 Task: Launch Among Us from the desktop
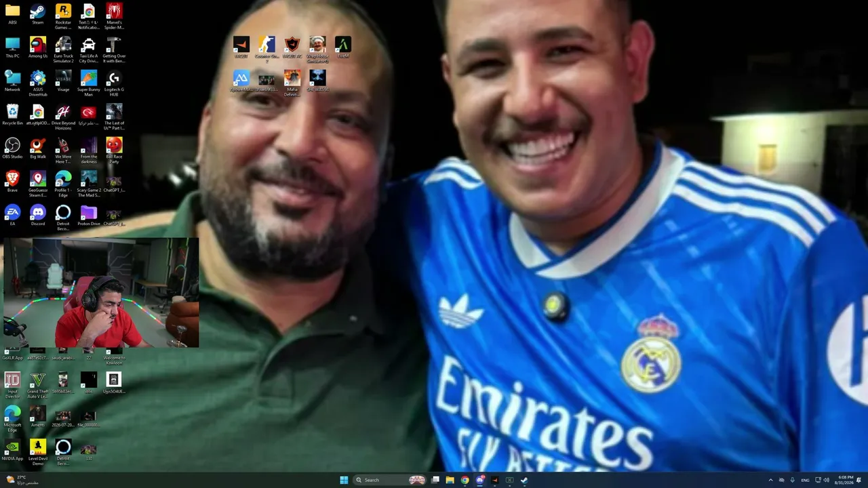[x=38, y=48]
